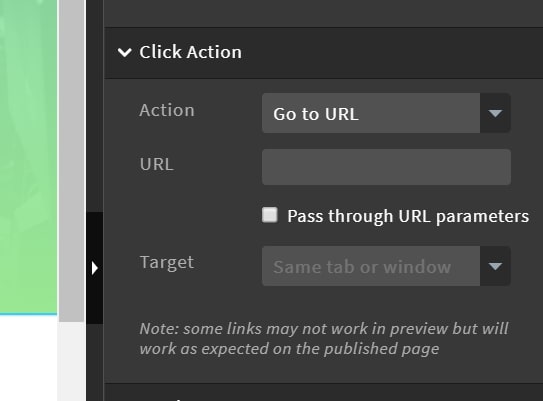The image size is (543, 401).
Task: Click the URL field label
Action: coord(157,164)
